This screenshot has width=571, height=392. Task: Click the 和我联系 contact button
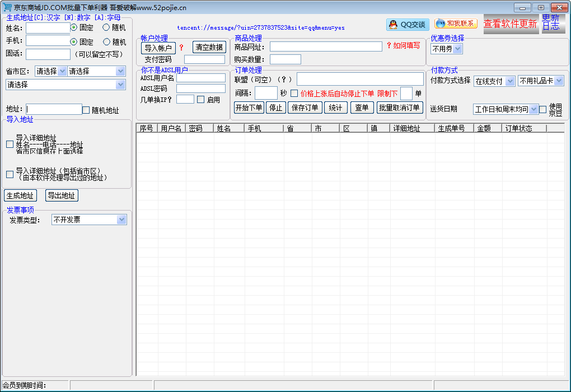[456, 24]
